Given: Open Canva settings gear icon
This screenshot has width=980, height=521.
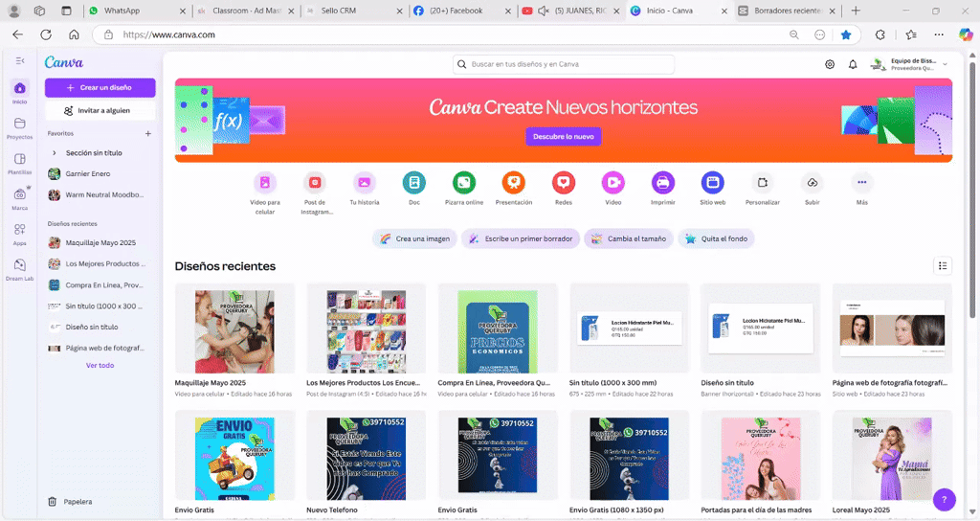Looking at the screenshot, I should click(830, 64).
